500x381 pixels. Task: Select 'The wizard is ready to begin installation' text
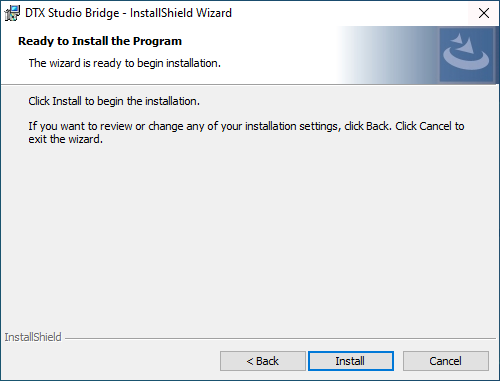124,63
